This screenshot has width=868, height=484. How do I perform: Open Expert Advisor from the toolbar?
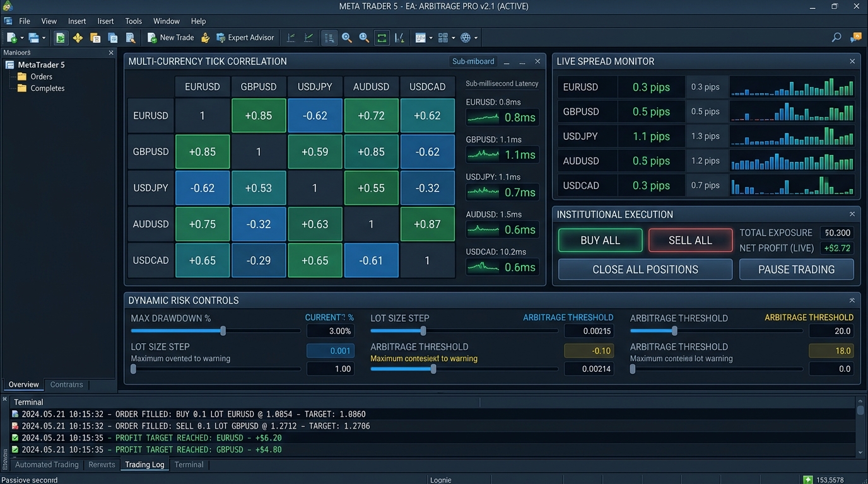[245, 38]
